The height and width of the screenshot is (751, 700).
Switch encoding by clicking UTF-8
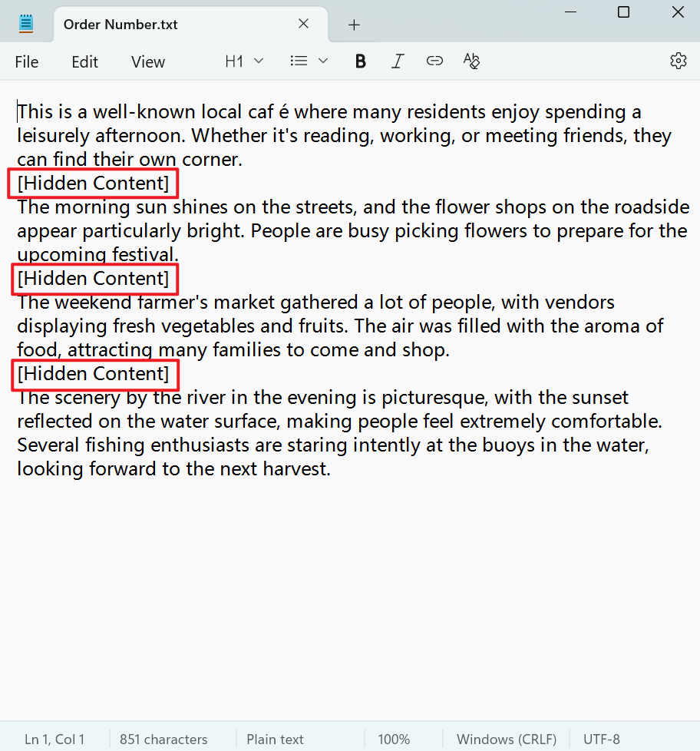pyautogui.click(x=602, y=739)
